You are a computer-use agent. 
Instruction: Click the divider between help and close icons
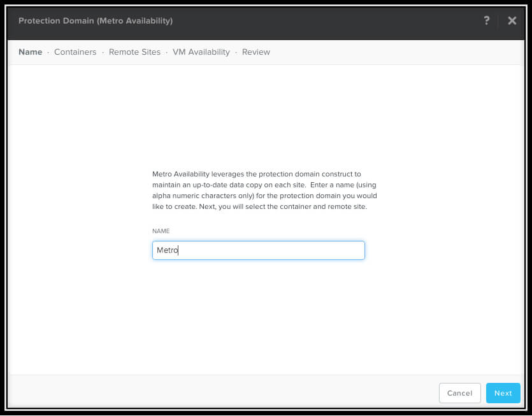pyautogui.click(x=500, y=21)
